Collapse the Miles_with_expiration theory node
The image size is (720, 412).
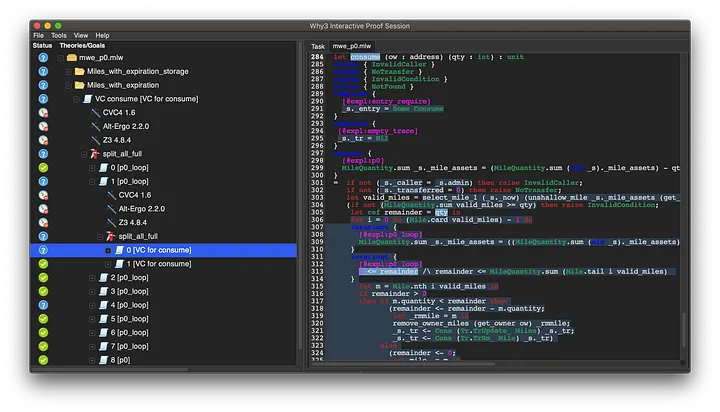pos(69,86)
